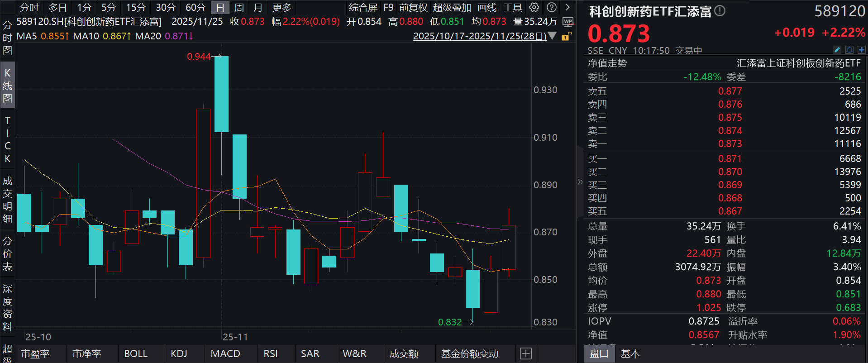Expand the date range dropdown triangle
The width and height of the screenshot is (868, 363).
552,36
